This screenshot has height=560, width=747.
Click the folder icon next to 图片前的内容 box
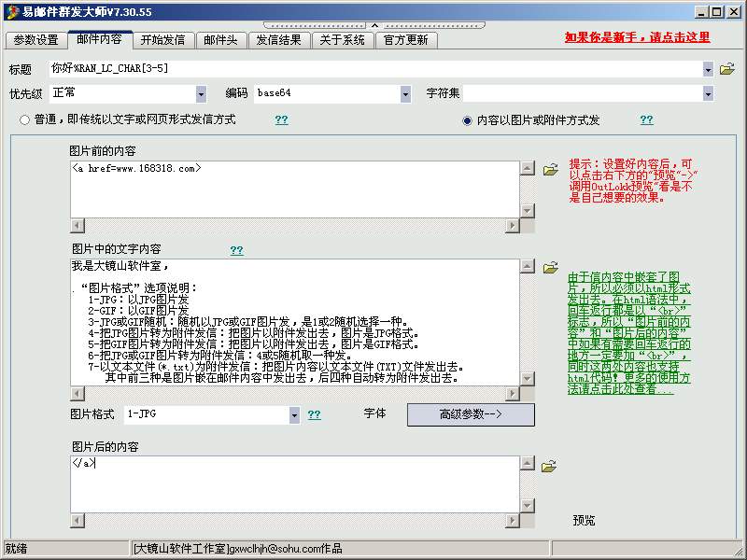pos(551,169)
